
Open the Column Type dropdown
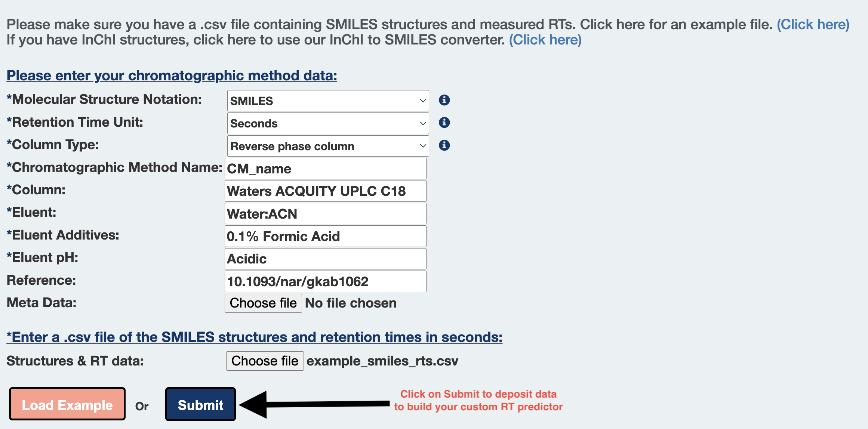327,146
